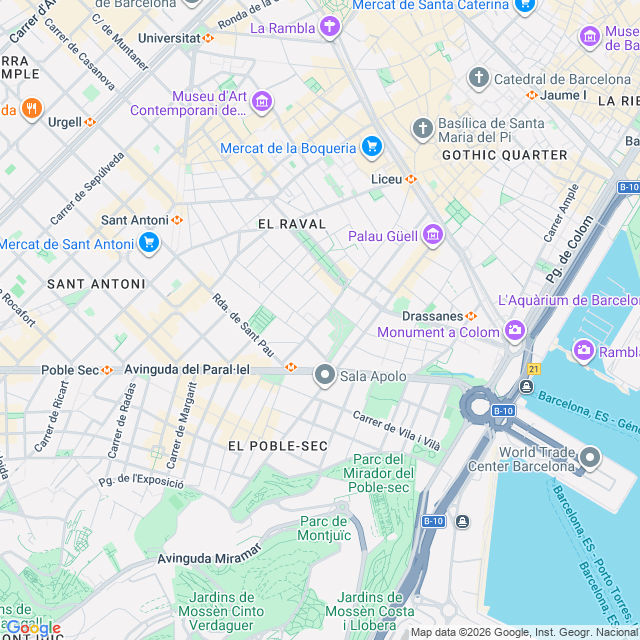
Task: Click the Universitat metro station icon
Action: click(208, 38)
